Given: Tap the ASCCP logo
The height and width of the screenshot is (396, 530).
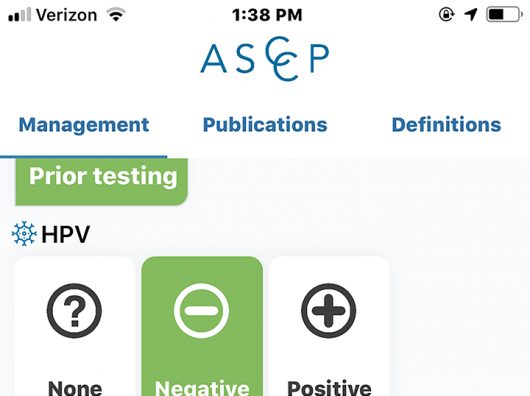Looking at the screenshot, I should coord(265,59).
